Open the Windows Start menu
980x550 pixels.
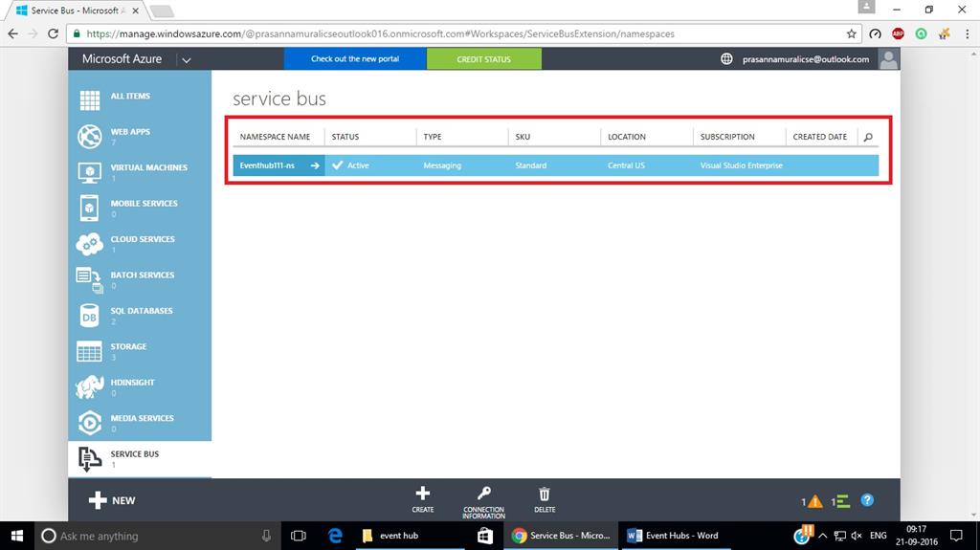coord(17,536)
